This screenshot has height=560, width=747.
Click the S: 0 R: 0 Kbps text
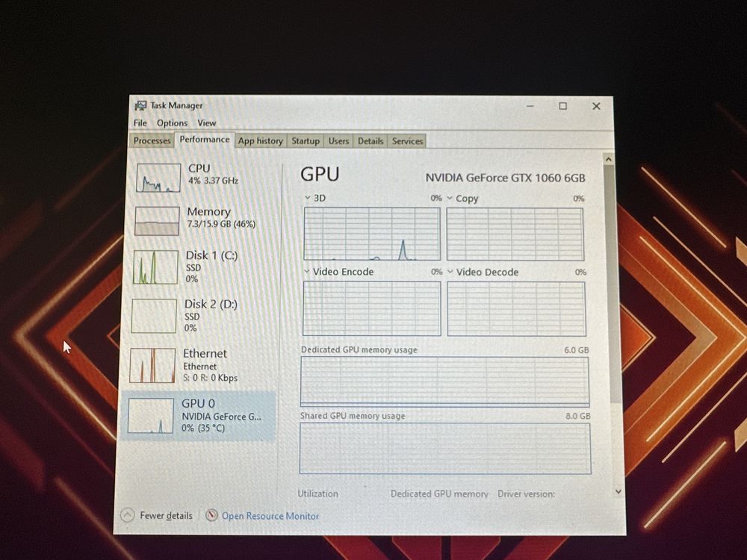point(210,378)
